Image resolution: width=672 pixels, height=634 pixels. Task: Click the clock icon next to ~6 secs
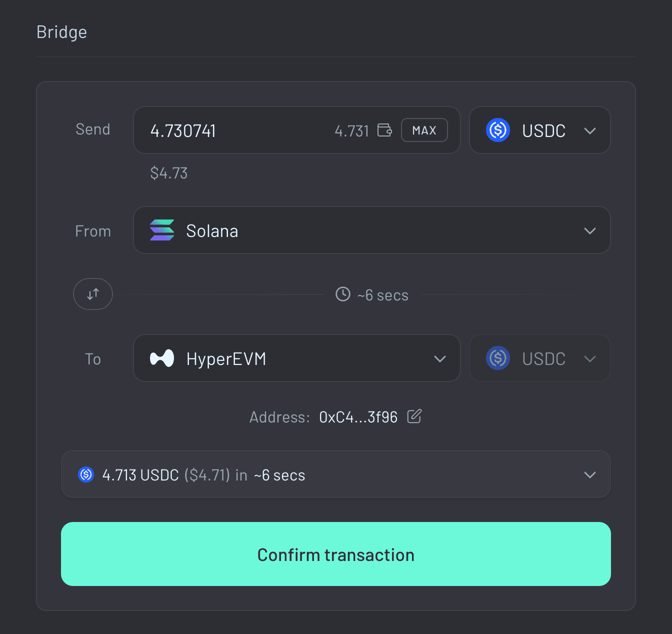coord(342,294)
